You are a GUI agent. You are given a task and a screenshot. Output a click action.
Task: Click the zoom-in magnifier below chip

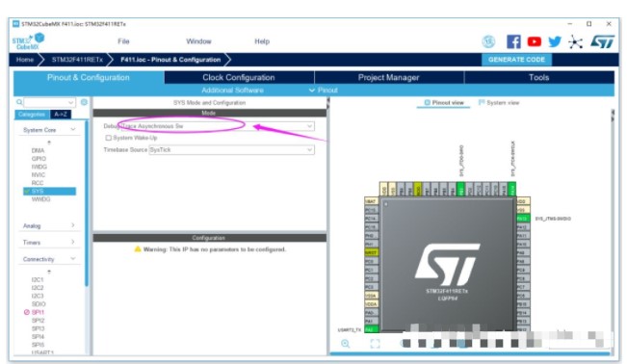tap(346, 344)
